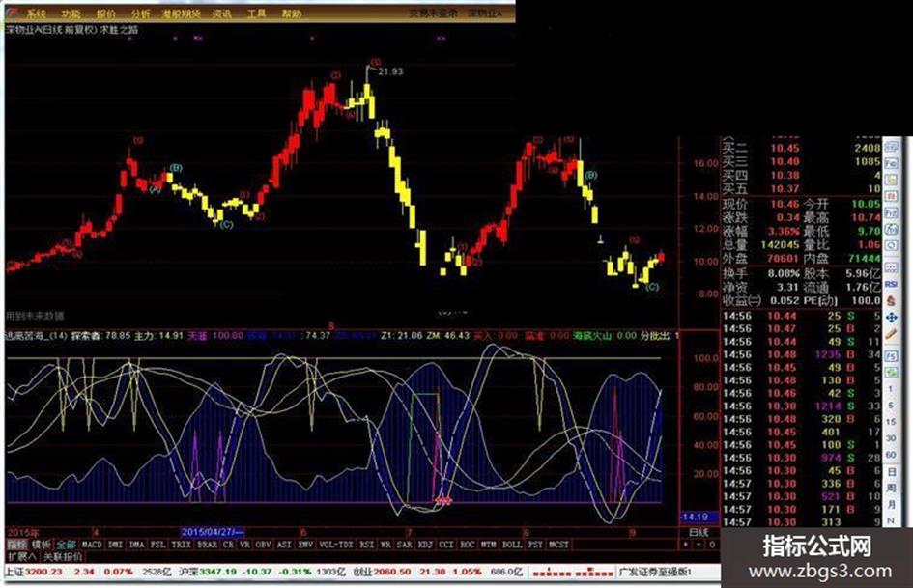Click the RSI icon in right toolbar
This screenshot has height=588, width=913.
click(892, 285)
